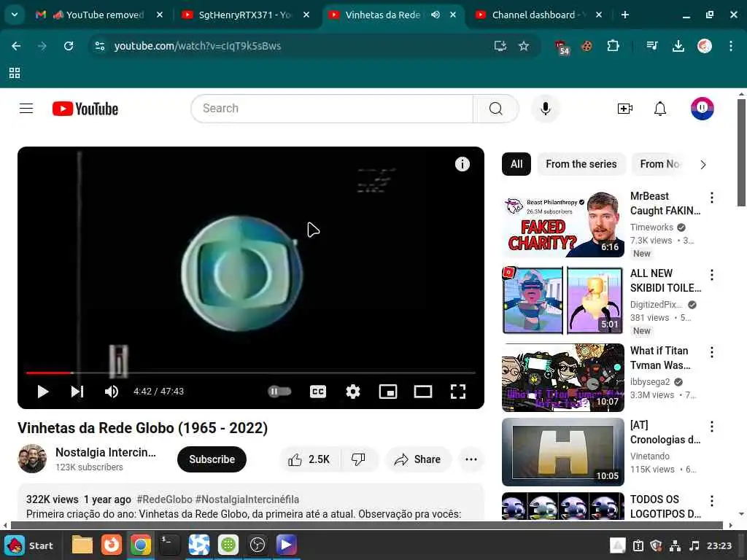Subscribe to Nostalgia Intercinéfila channel
This screenshot has width=747, height=560.
pos(212,459)
